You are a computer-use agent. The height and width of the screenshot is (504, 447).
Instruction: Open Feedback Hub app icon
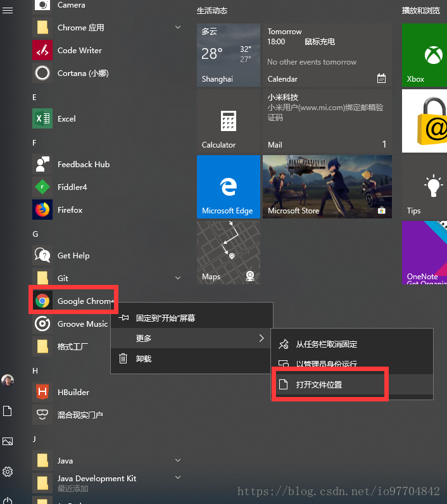[x=42, y=164]
